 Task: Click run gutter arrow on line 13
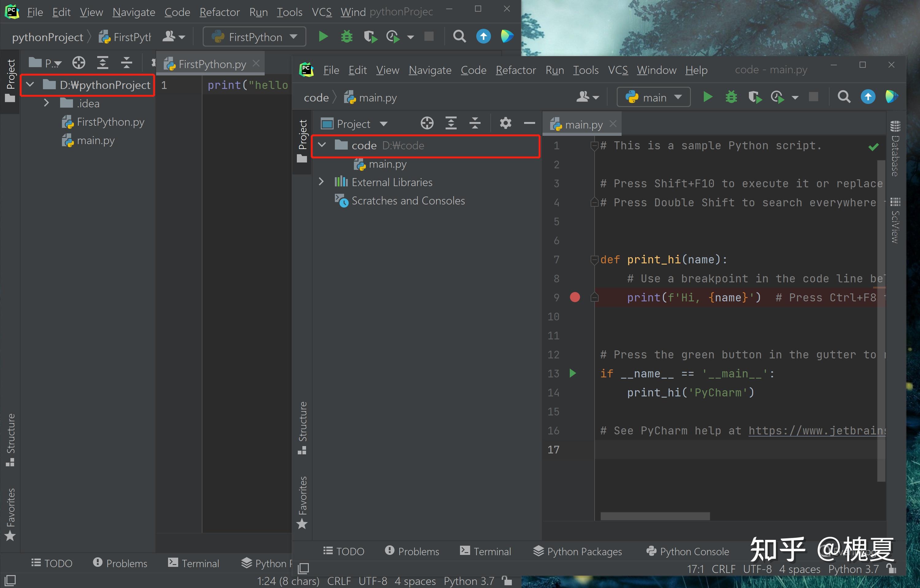tap(572, 373)
